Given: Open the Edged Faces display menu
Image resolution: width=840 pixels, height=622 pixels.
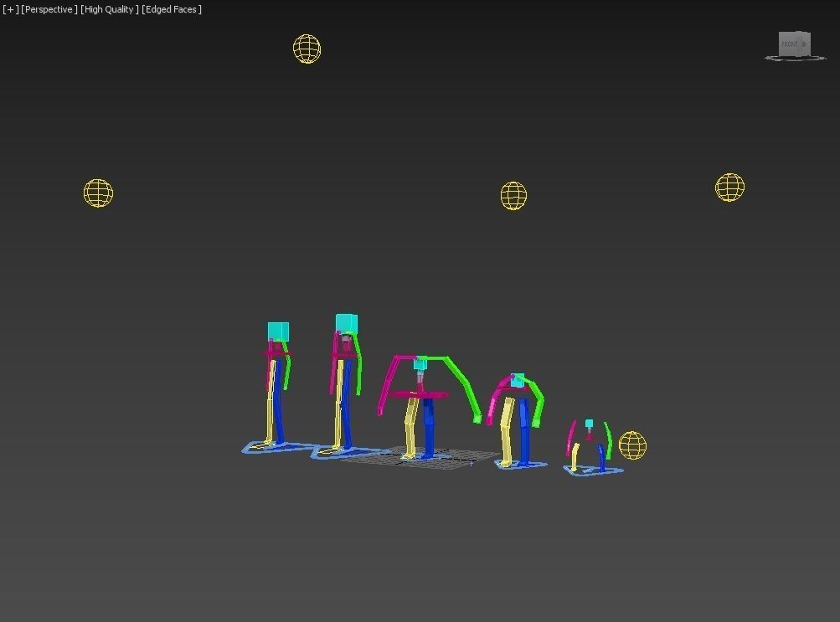Looking at the screenshot, I should [172, 10].
